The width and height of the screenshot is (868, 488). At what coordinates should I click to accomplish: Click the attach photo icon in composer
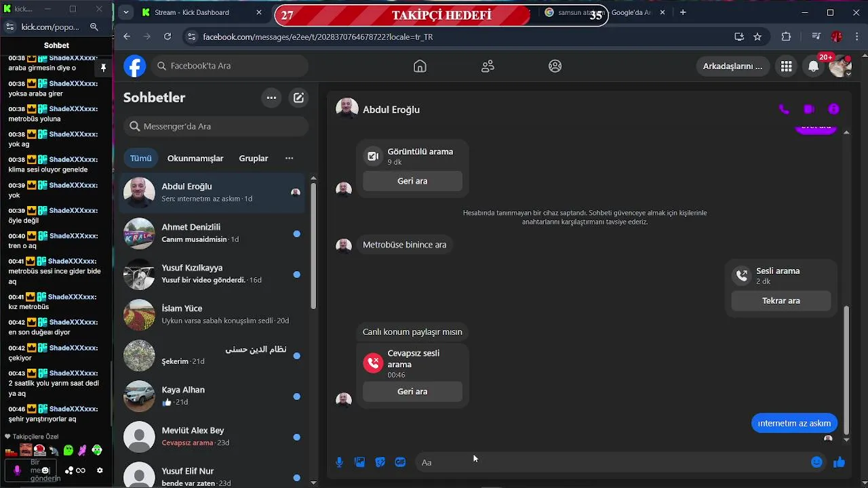[x=360, y=462]
